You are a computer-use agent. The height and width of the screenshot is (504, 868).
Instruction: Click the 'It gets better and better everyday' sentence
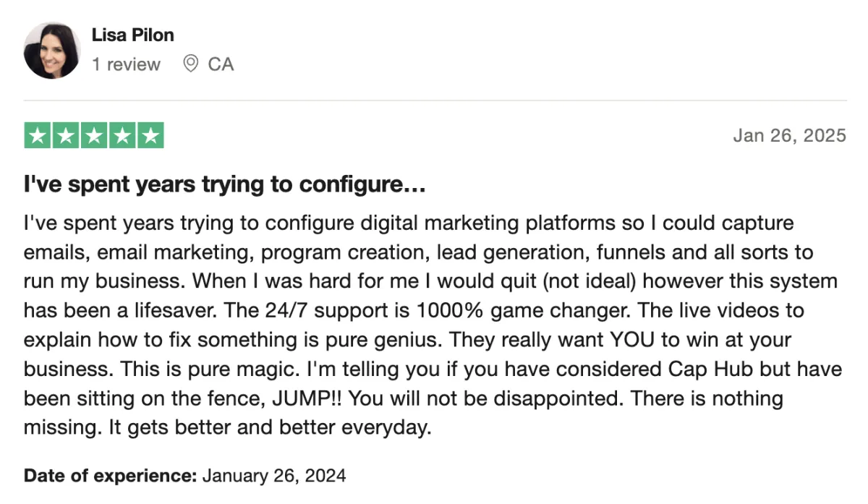(270, 427)
